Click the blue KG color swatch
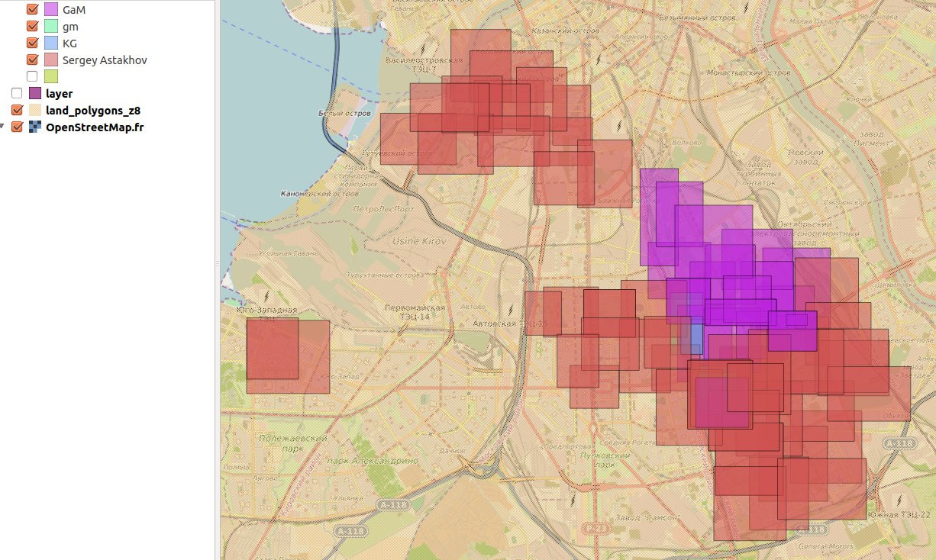 click(51, 43)
